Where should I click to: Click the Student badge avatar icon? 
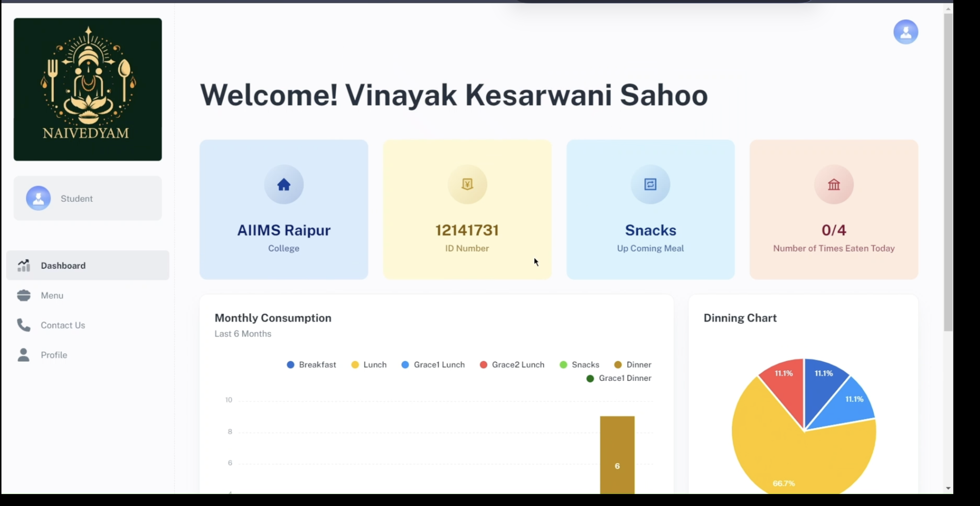pos(38,198)
